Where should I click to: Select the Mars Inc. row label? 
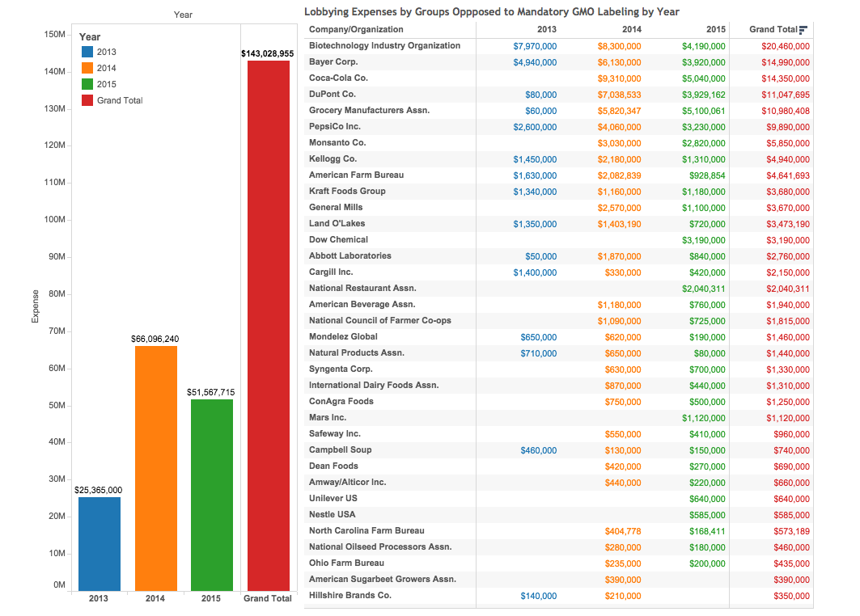(x=328, y=418)
